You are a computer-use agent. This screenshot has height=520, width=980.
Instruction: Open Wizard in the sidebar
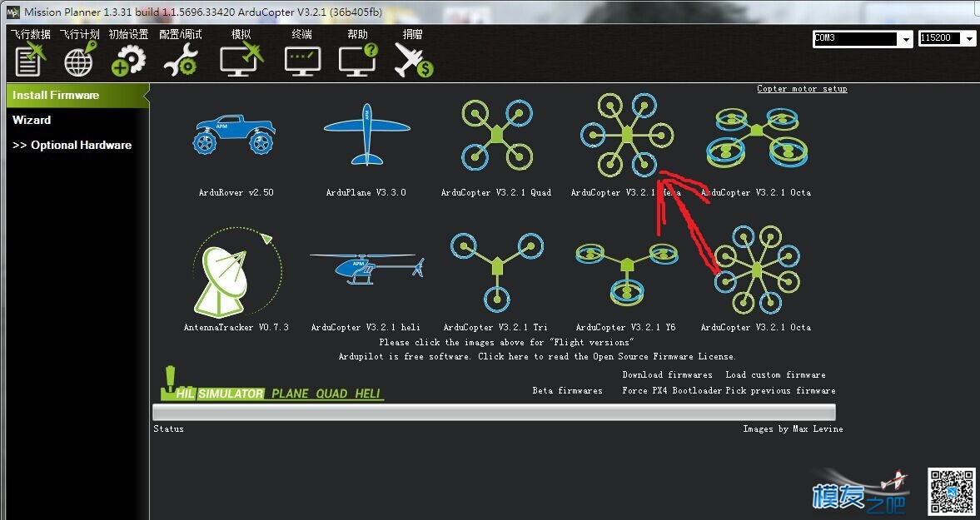tap(32, 121)
